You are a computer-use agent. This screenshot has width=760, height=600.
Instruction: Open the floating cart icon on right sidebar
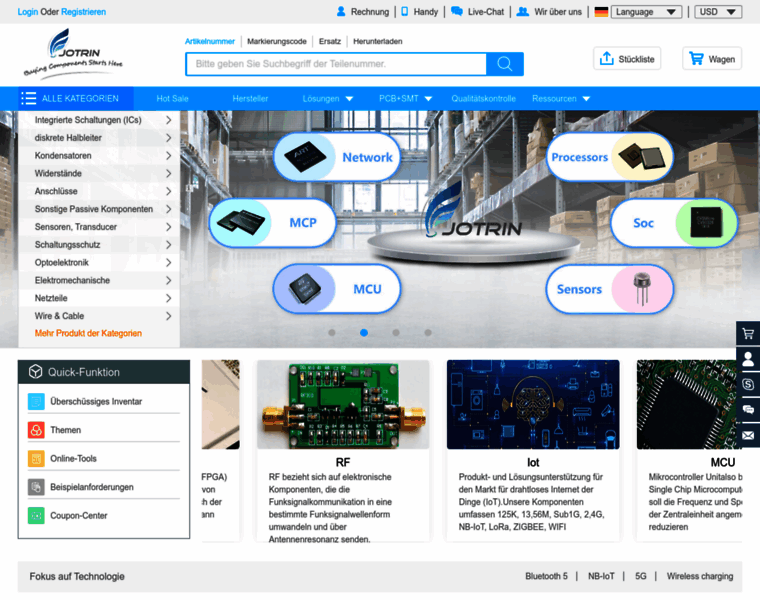pyautogui.click(x=748, y=333)
